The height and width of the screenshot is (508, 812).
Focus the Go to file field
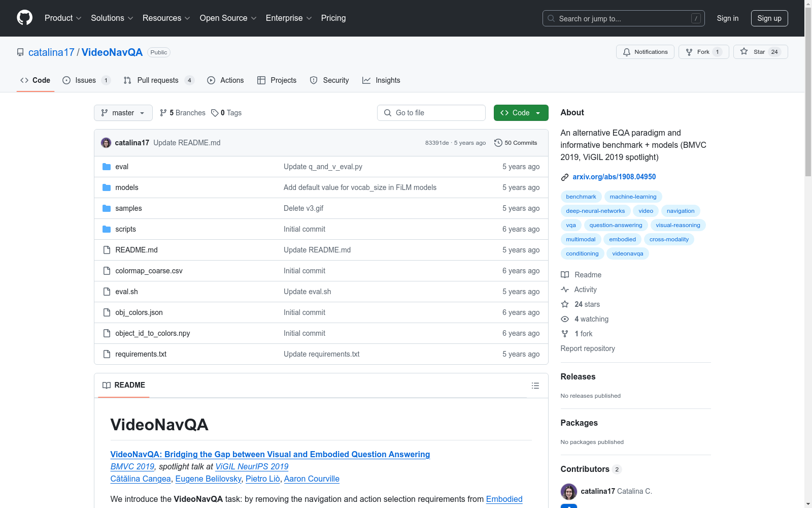pyautogui.click(x=431, y=113)
